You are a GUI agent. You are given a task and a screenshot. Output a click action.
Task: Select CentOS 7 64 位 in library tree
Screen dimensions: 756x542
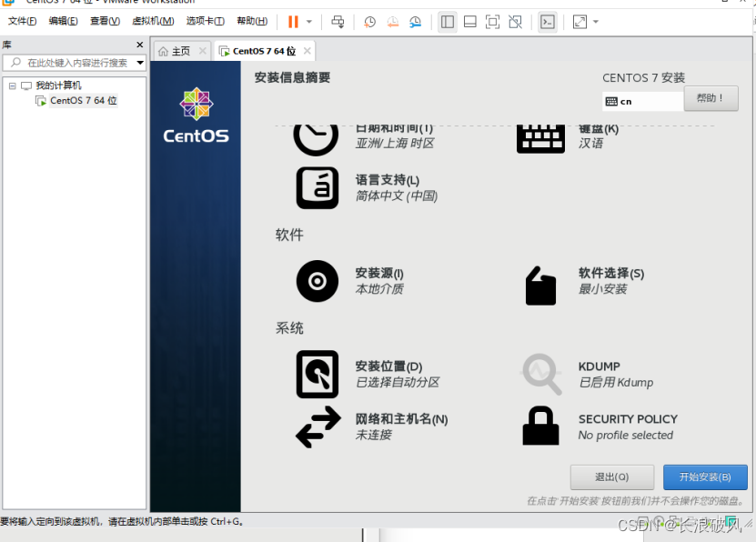coord(84,101)
